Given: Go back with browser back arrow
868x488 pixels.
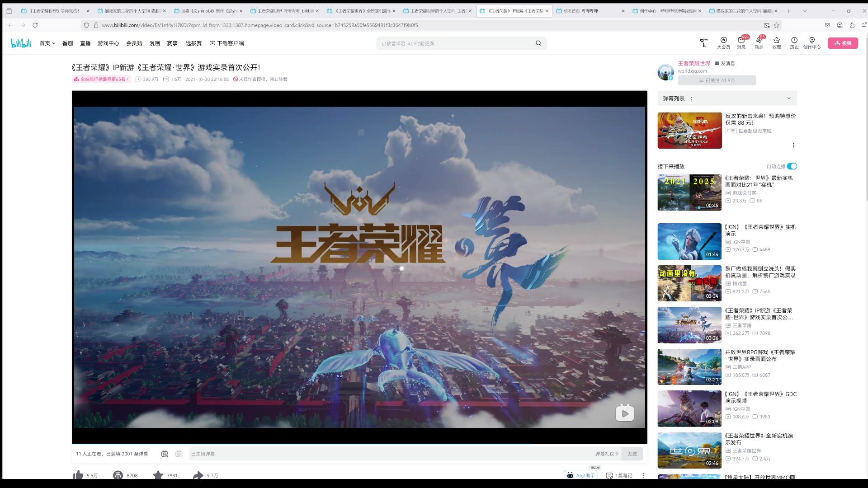Looking at the screenshot, I should pos(11,25).
